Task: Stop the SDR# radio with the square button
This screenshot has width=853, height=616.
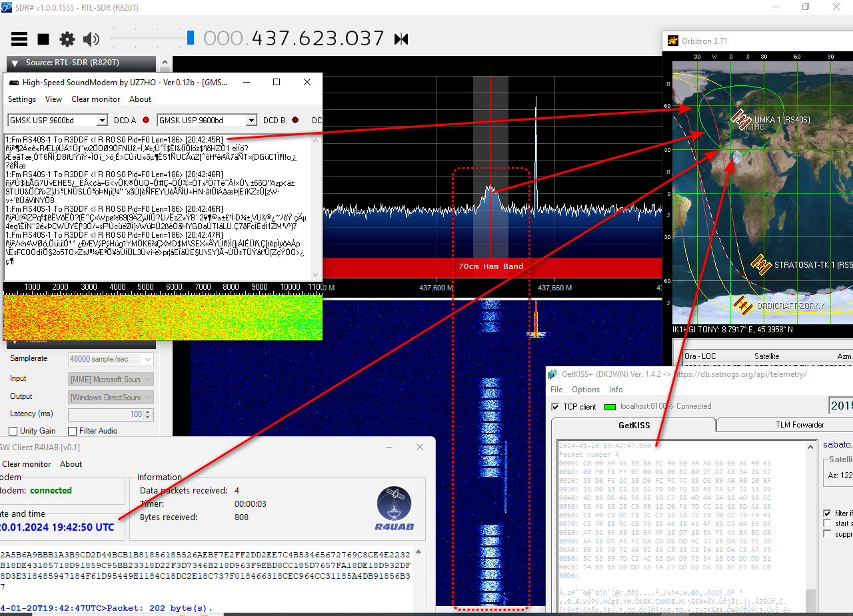Action: (x=43, y=39)
